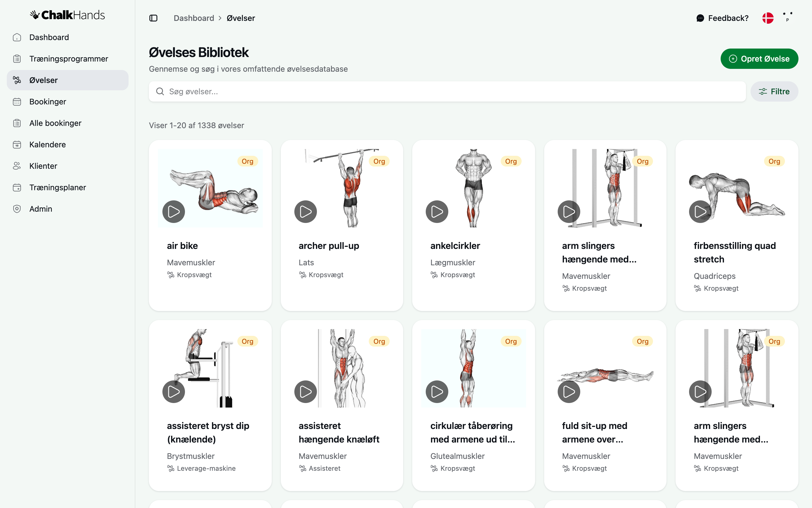Click the Opret Øvelse button

(x=759, y=59)
